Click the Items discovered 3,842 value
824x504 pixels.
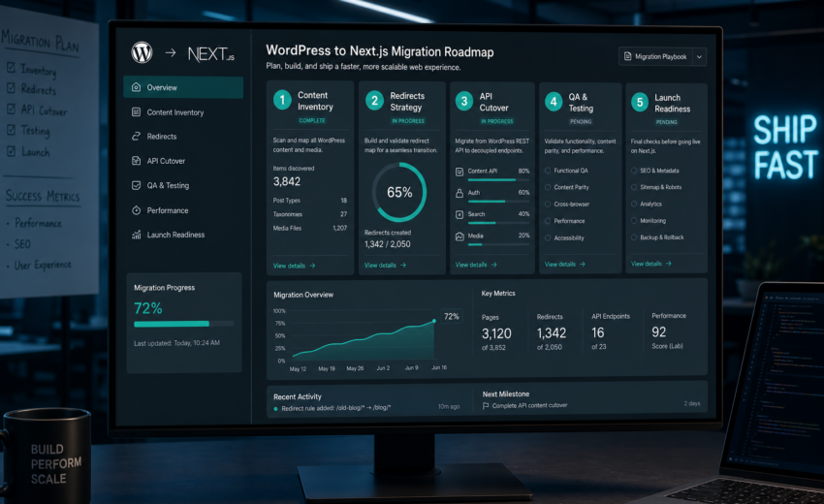pyautogui.click(x=287, y=181)
